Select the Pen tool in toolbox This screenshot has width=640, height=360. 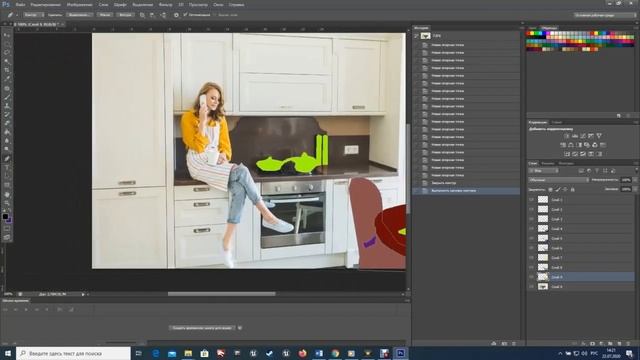click(x=7, y=159)
